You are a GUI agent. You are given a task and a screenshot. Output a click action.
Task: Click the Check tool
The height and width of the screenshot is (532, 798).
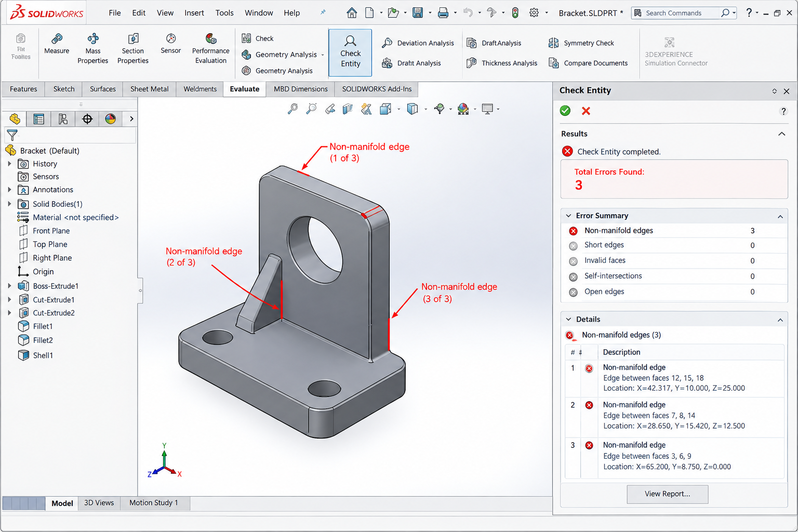point(258,38)
